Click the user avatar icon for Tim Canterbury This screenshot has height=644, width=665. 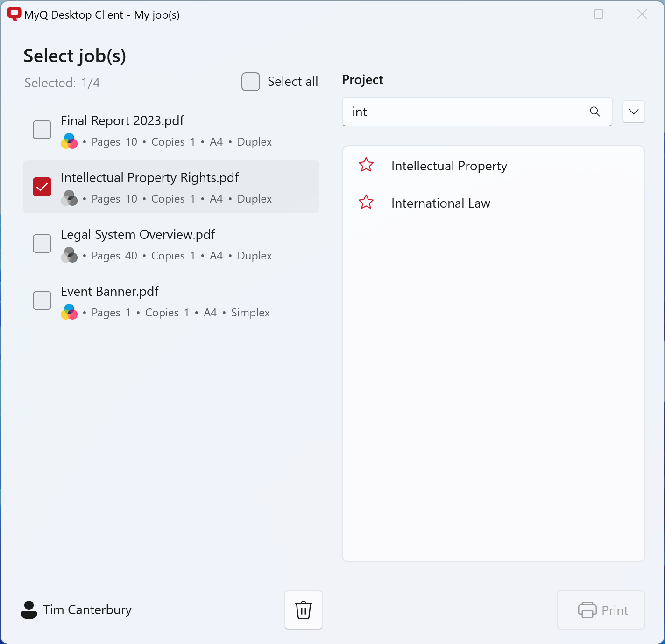tap(29, 609)
